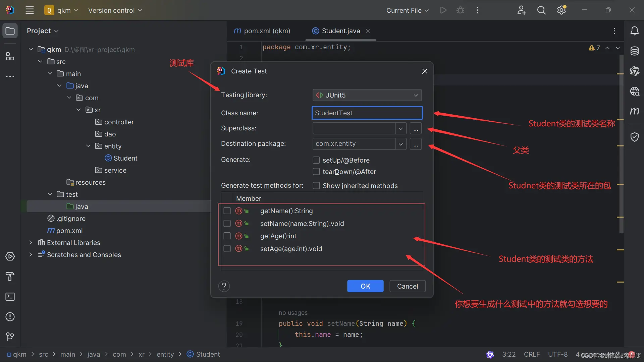Open the Notifications bell icon

(634, 31)
